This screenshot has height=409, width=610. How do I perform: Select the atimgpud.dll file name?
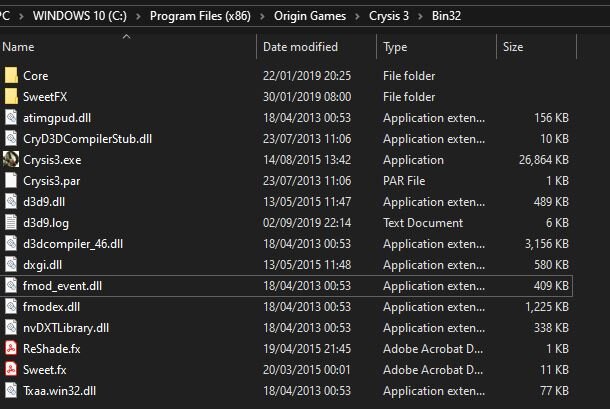pyautogui.click(x=57, y=118)
